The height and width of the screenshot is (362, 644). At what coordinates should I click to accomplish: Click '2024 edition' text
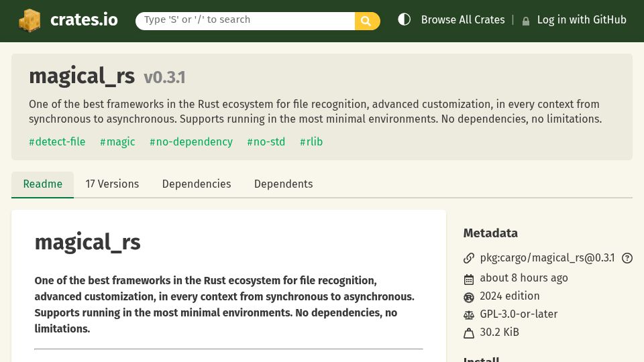click(x=510, y=296)
